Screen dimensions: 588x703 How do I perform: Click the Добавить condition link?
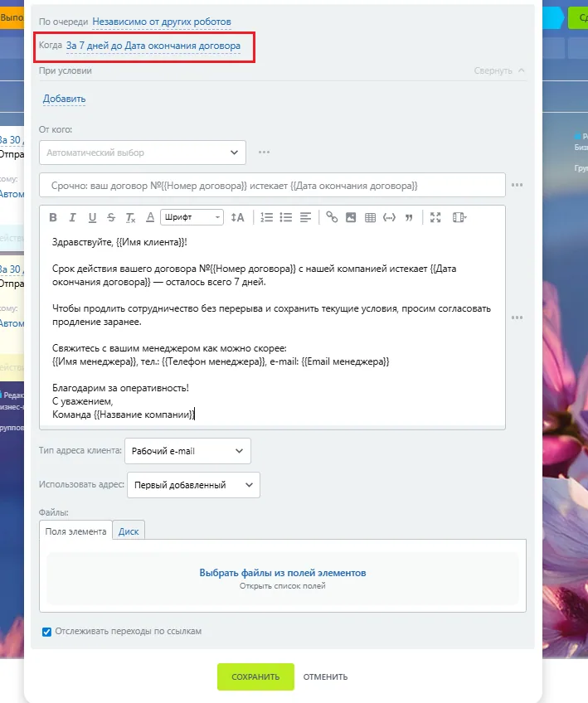[64, 99]
